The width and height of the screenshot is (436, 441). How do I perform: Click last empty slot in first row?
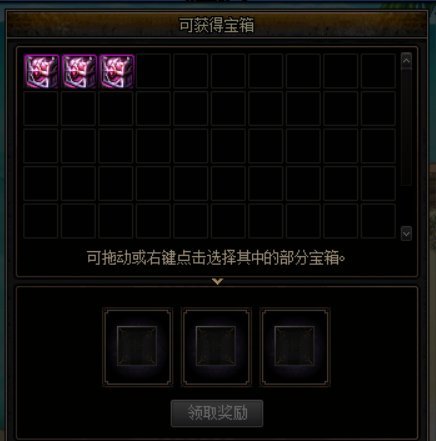(378, 71)
